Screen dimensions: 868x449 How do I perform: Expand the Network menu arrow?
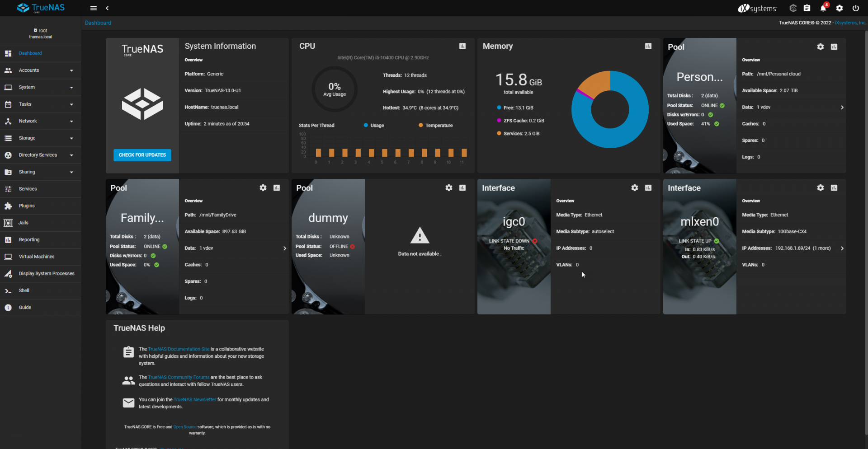point(71,122)
